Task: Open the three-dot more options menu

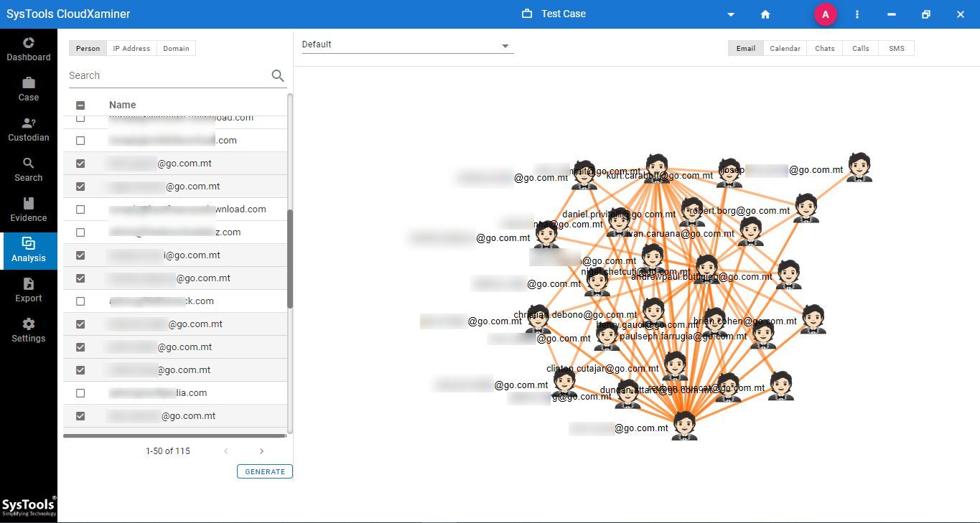Action: point(857,14)
